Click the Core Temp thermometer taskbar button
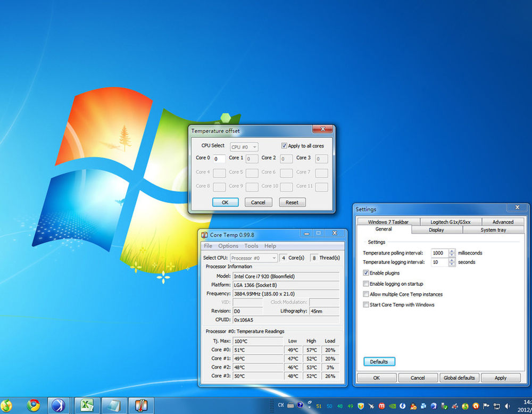The width and height of the screenshot is (532, 414). [x=141, y=405]
